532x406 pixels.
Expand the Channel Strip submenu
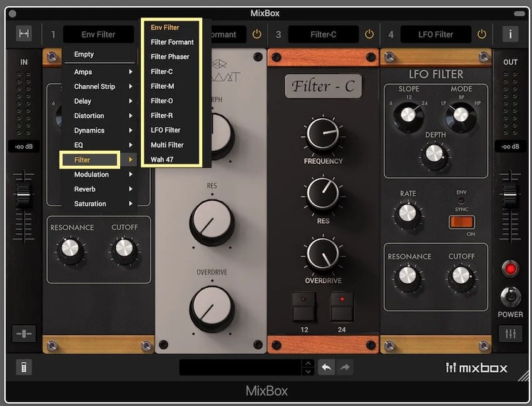coord(100,86)
